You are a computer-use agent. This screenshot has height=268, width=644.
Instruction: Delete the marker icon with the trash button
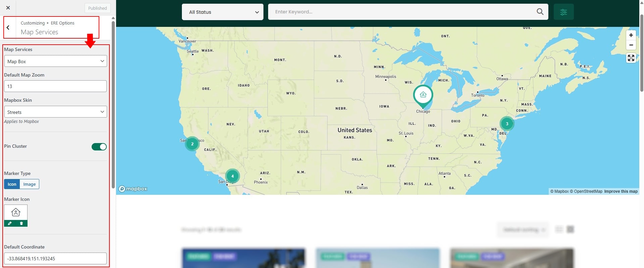pyautogui.click(x=21, y=223)
